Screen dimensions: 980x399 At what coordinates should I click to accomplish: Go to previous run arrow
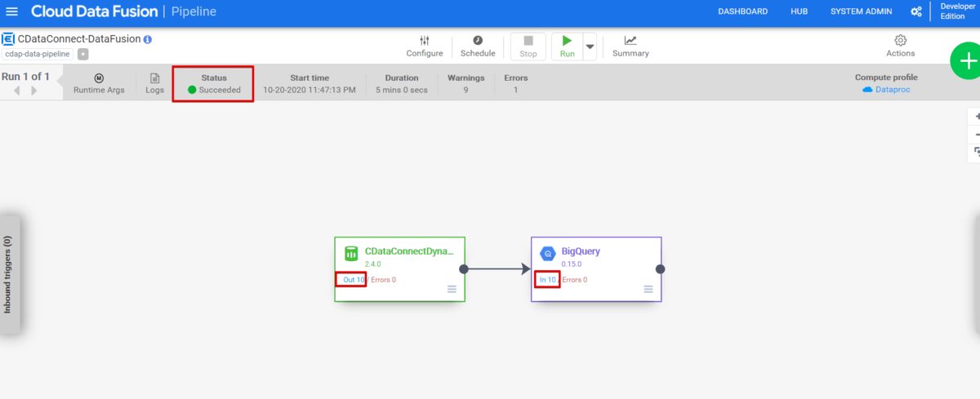point(17,90)
